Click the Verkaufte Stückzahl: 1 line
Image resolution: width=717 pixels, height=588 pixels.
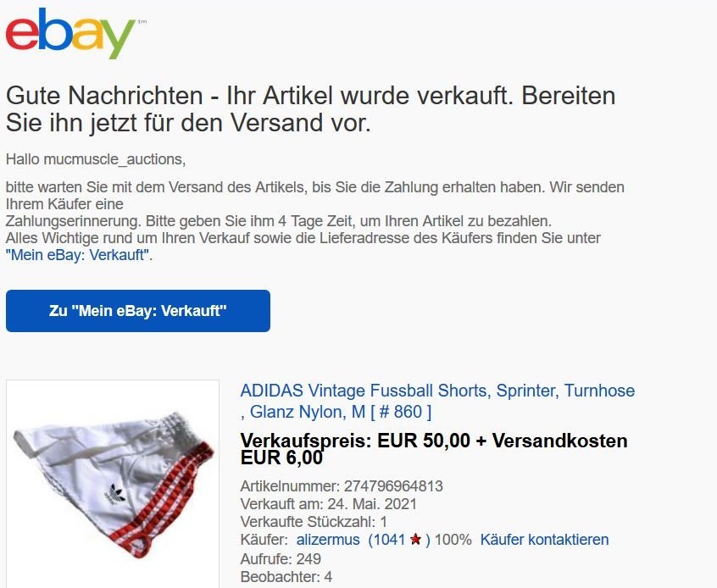coord(314,522)
